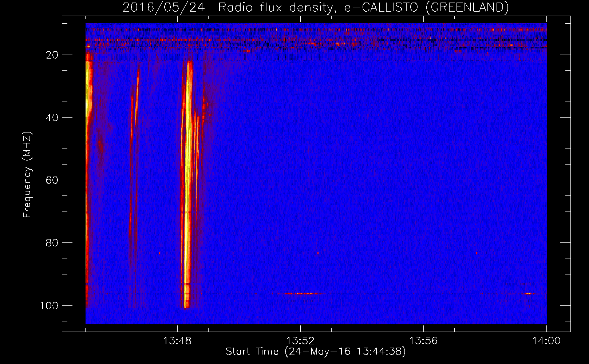The height and width of the screenshot is (364, 589).
Task: Click the "Frequency (MHZ)" axis label
Action: pyautogui.click(x=27, y=174)
